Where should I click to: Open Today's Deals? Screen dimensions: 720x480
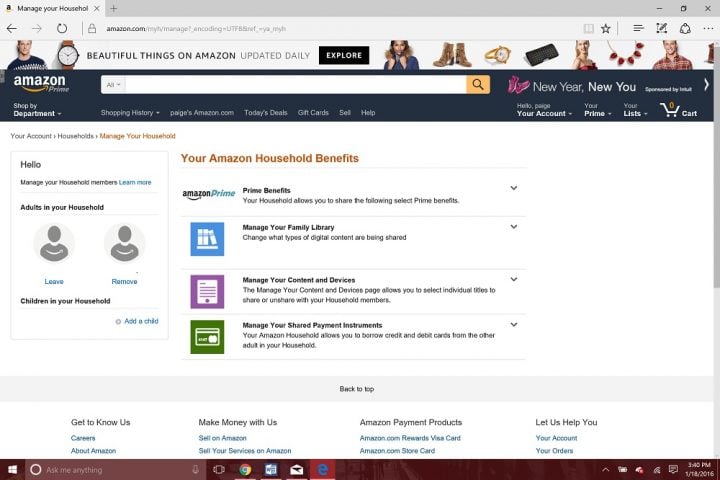pos(265,113)
